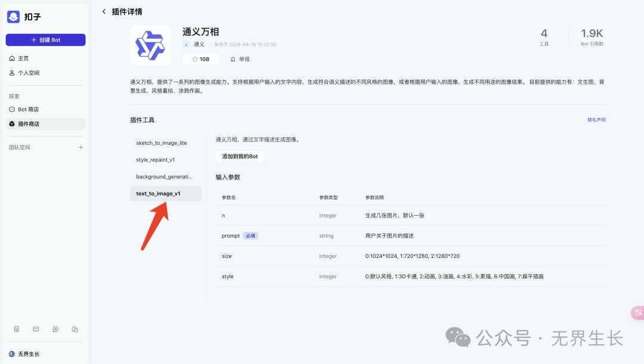Screen dimensions: 644x364
Task: Go back using the arrow beside 插件详情
Action: point(104,11)
